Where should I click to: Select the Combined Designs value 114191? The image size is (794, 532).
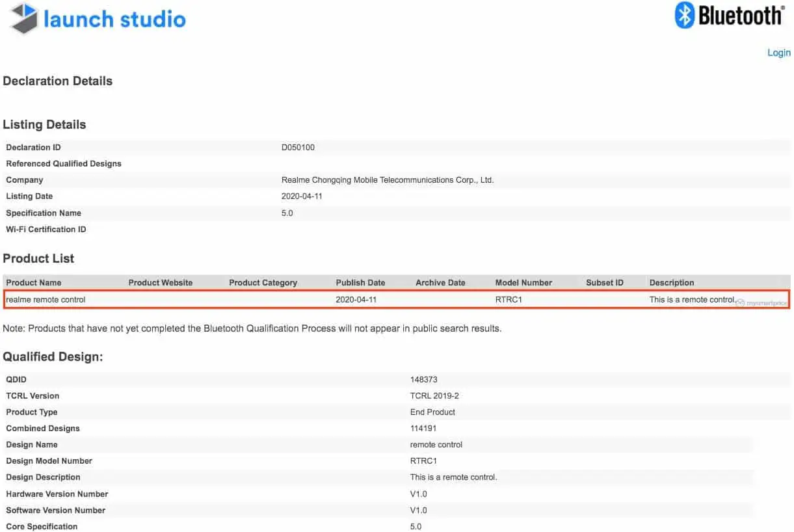tap(423, 429)
